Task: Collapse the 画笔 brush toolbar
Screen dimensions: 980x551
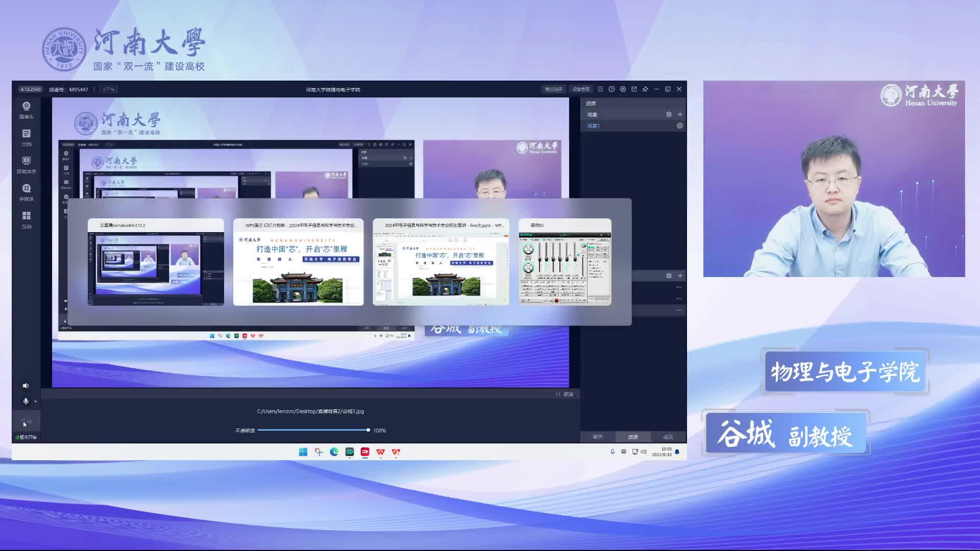Action: pos(565,394)
